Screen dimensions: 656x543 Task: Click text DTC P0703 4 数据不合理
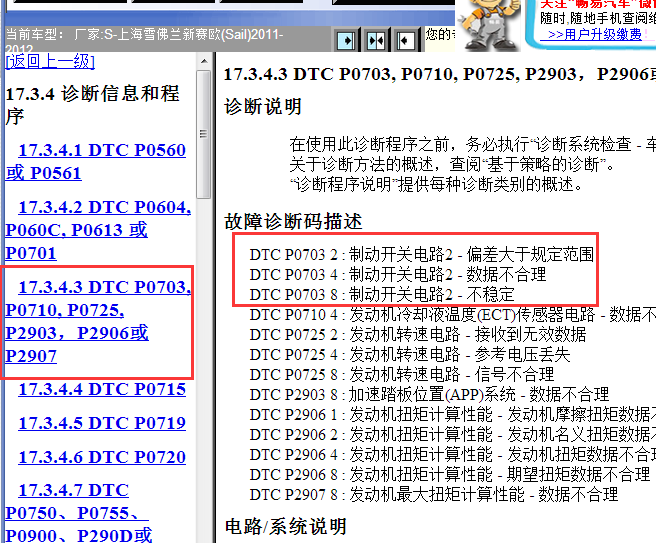[398, 274]
